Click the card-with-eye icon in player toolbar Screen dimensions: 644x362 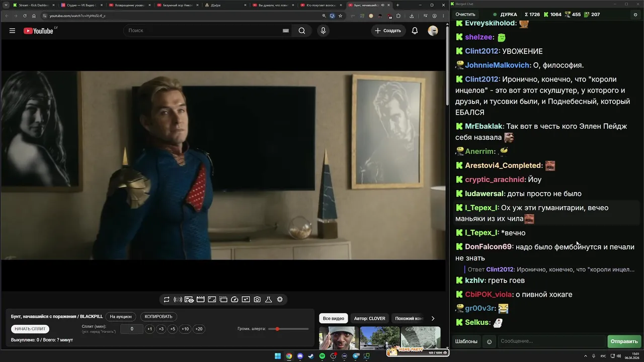coord(189,300)
